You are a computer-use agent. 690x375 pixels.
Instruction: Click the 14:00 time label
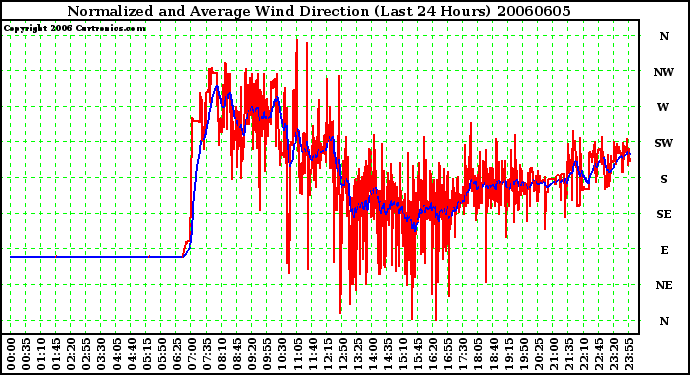click(373, 354)
